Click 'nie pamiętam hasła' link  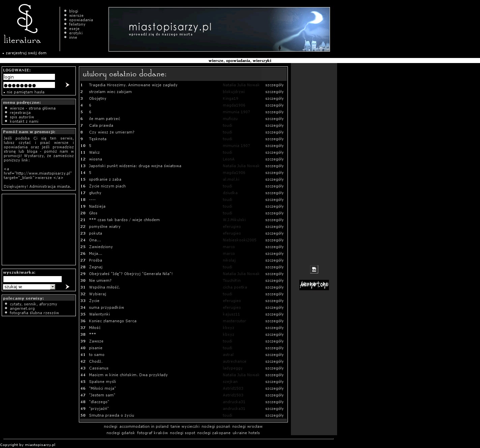pos(25,92)
